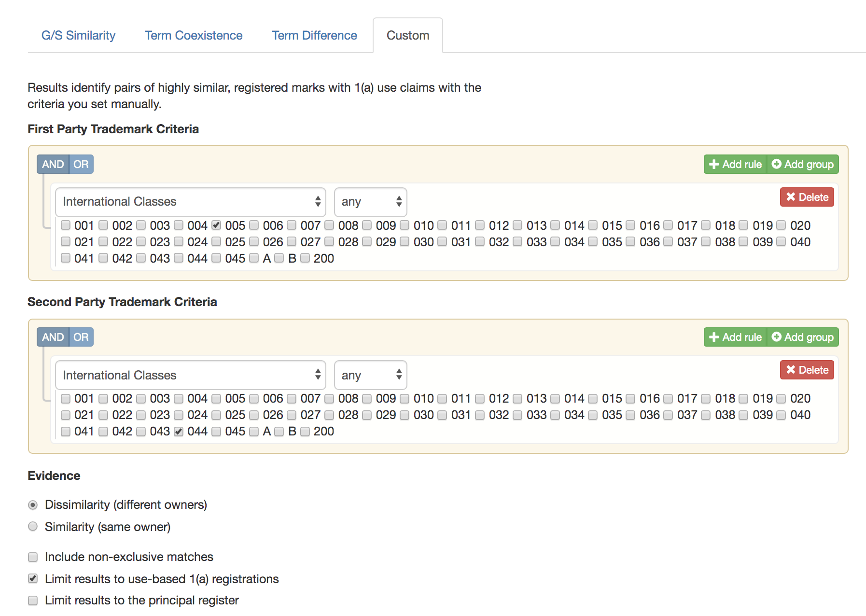The image size is (866, 616).
Task: Click Add rule in Second Party criteria
Action: (x=735, y=337)
